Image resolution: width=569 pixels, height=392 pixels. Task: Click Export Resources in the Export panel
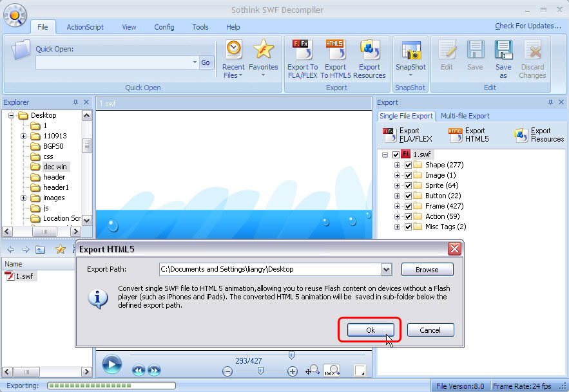click(539, 135)
